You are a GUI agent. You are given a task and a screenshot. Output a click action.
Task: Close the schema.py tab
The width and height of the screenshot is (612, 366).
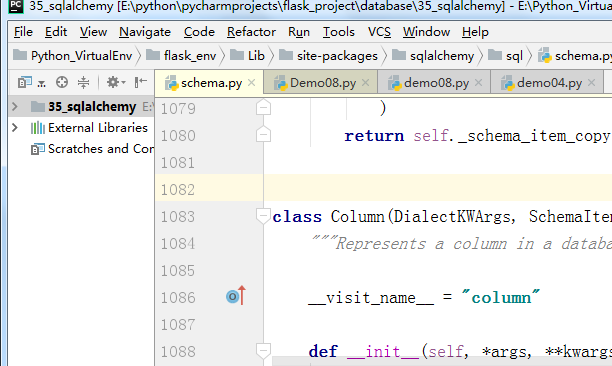click(x=252, y=82)
